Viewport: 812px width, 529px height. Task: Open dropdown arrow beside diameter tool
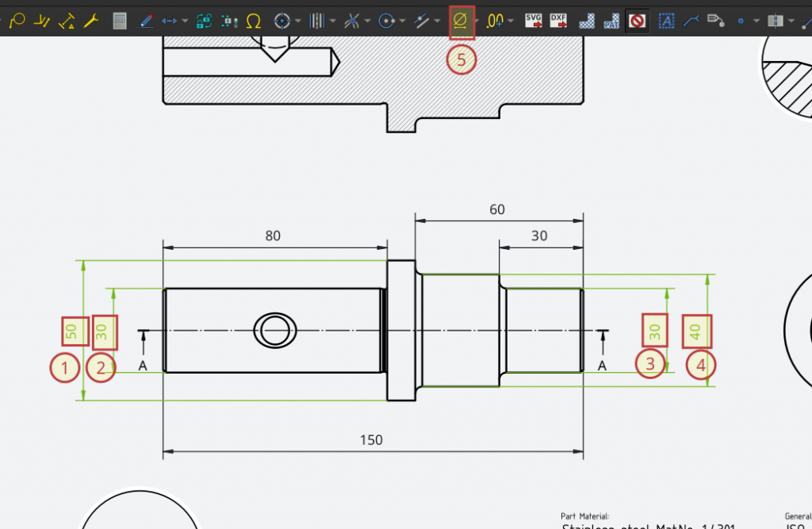477,21
